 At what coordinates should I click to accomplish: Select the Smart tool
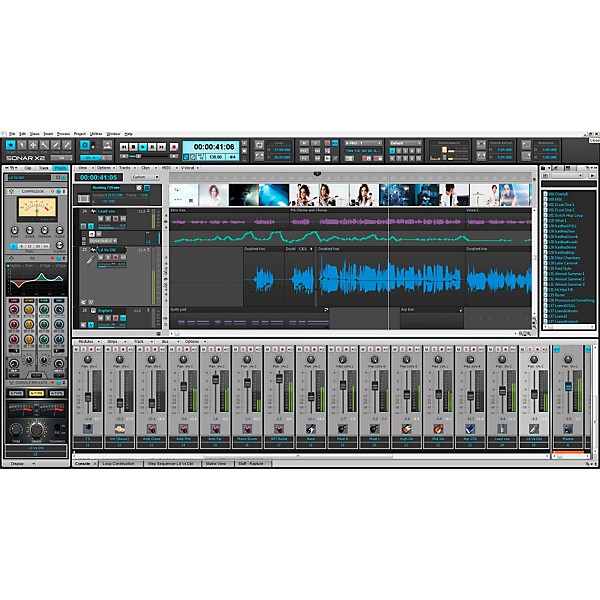pos(10,145)
